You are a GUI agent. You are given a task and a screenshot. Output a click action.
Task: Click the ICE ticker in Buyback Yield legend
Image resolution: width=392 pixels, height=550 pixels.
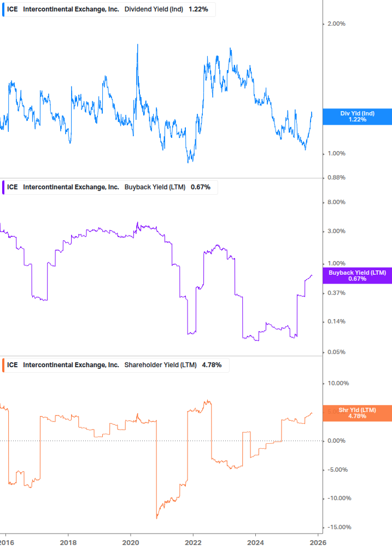point(12,187)
